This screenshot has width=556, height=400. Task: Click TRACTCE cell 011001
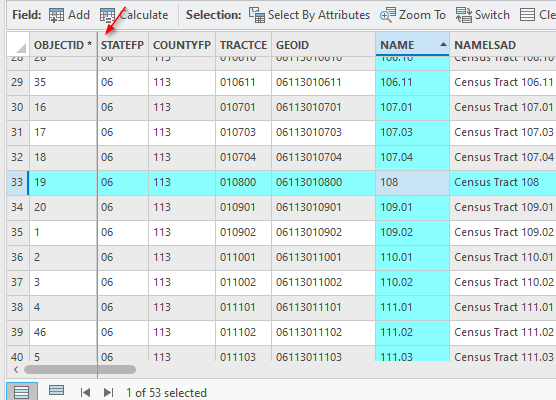243,257
